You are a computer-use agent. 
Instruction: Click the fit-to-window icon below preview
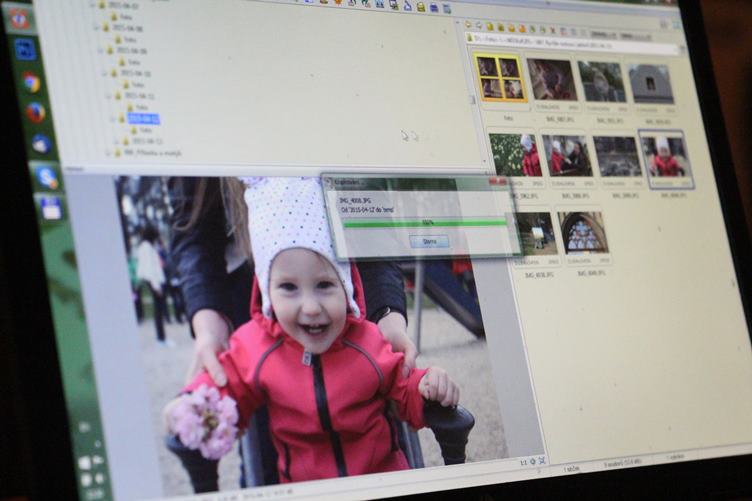tap(542, 461)
